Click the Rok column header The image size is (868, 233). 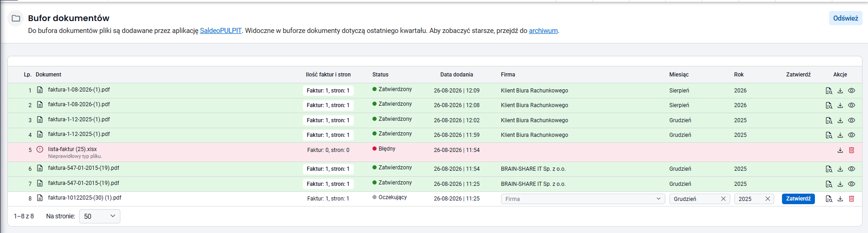[739, 75]
